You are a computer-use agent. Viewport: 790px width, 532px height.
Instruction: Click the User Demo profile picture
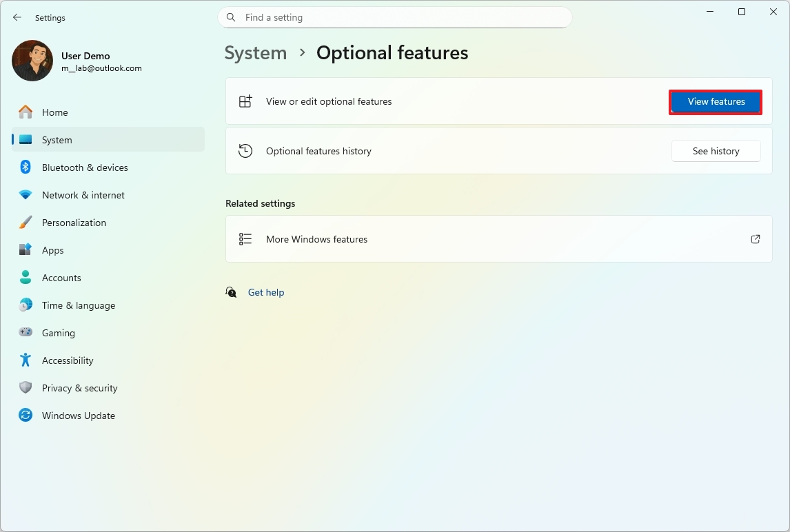click(x=32, y=61)
